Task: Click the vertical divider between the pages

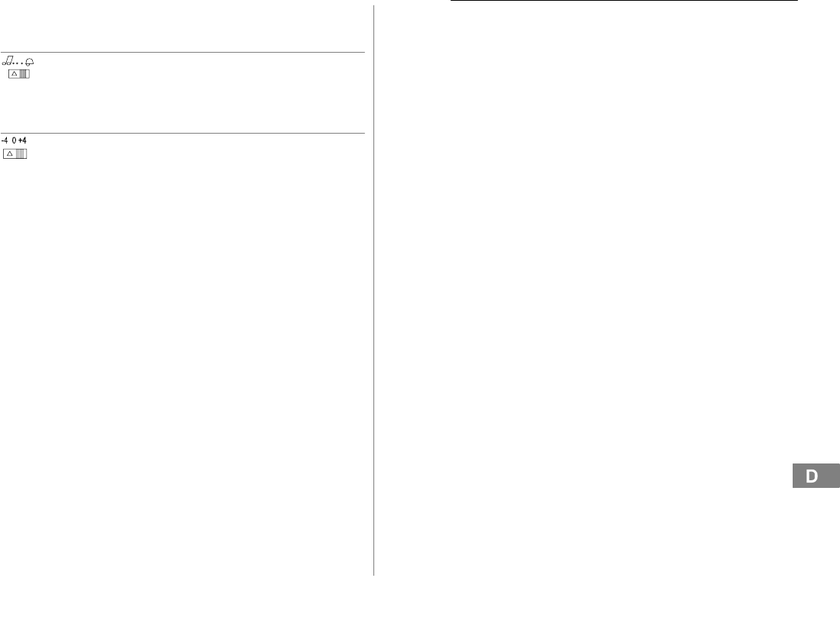Action: (x=374, y=290)
